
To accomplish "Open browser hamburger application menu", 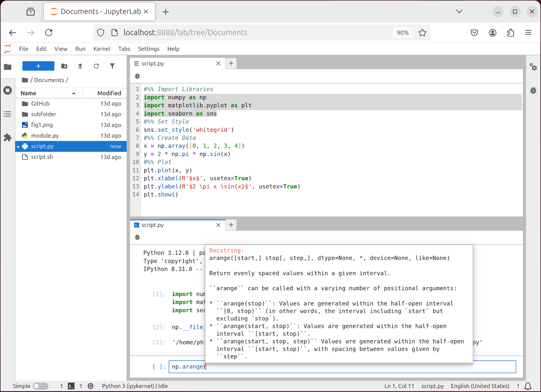I will 528,33.
